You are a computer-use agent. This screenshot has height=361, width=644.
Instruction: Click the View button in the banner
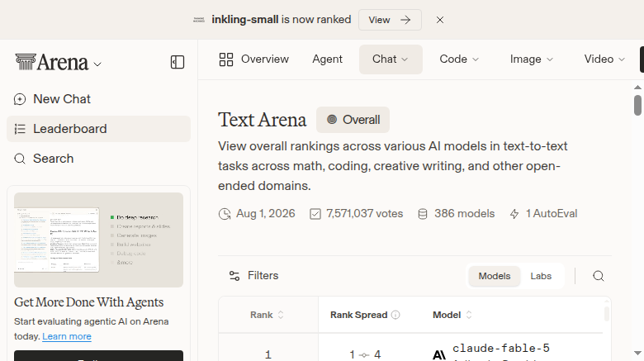(390, 20)
